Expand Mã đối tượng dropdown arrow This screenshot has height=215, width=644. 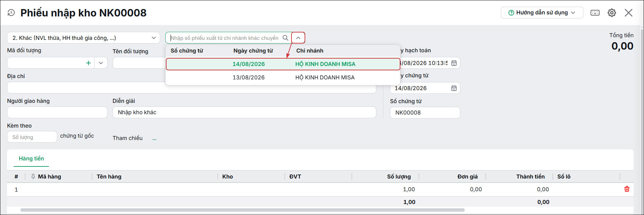pos(101,63)
